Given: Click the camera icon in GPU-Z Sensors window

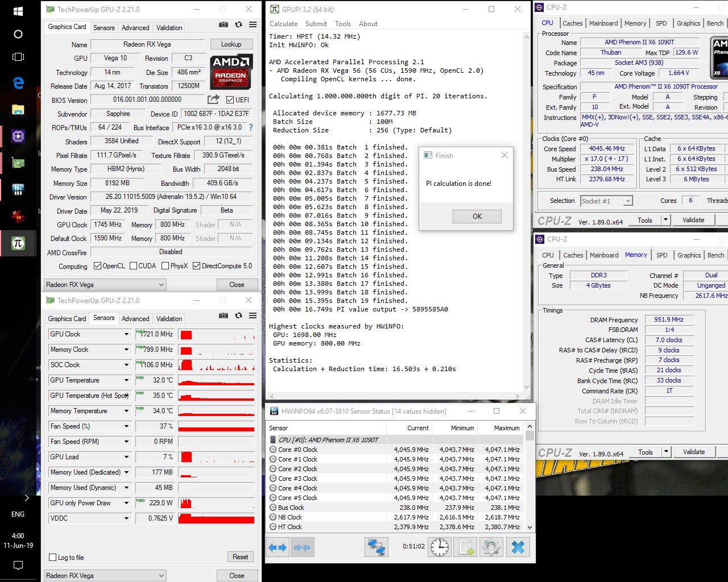Looking at the screenshot, I should point(224,316).
